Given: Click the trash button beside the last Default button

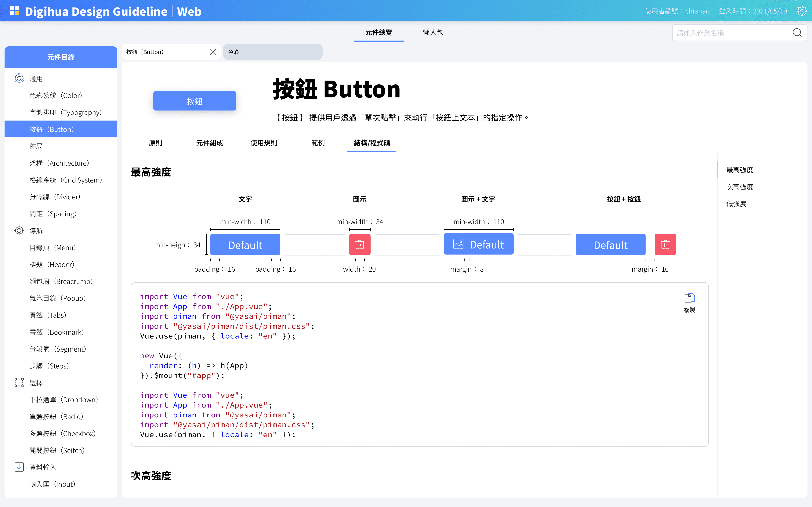Looking at the screenshot, I should click(665, 244).
